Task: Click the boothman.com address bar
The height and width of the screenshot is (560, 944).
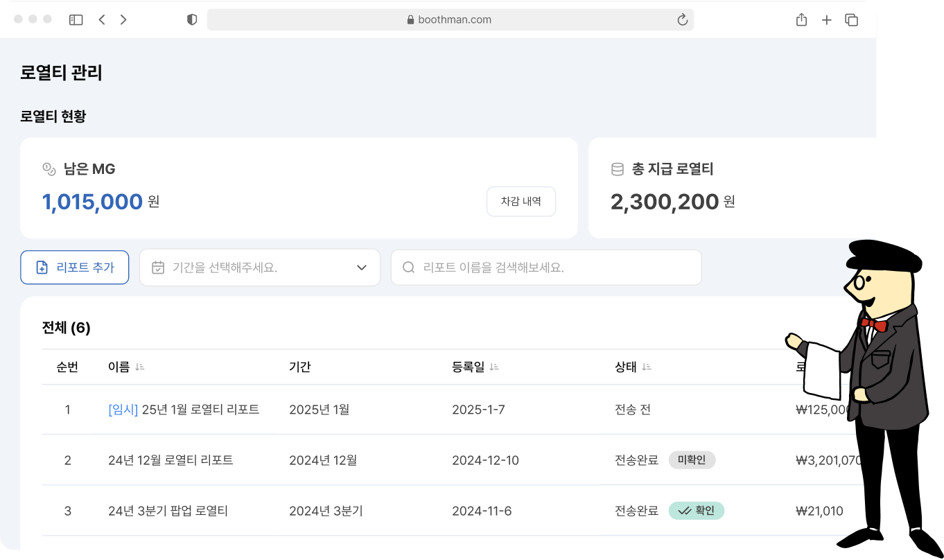Action: click(x=450, y=20)
